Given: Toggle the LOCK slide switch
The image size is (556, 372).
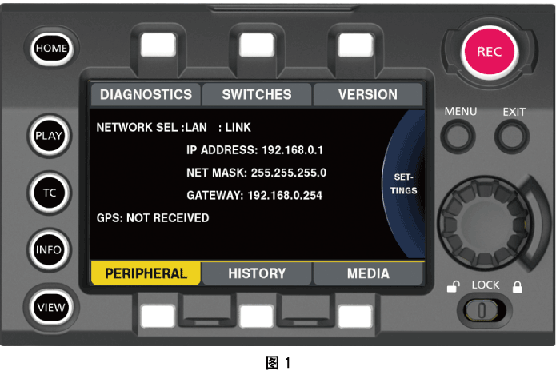Looking at the screenshot, I should (x=485, y=310).
